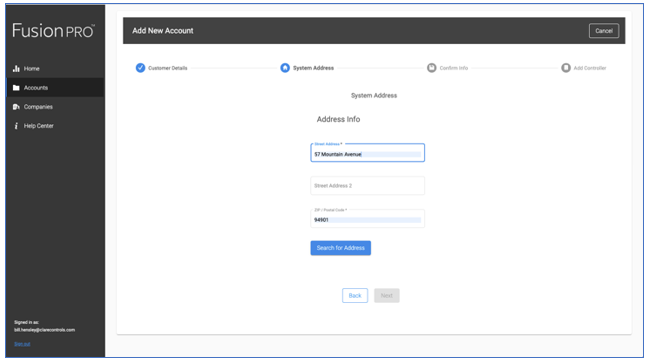Click the Sign out link
Viewport: 652px width, 362px height.
(22, 344)
